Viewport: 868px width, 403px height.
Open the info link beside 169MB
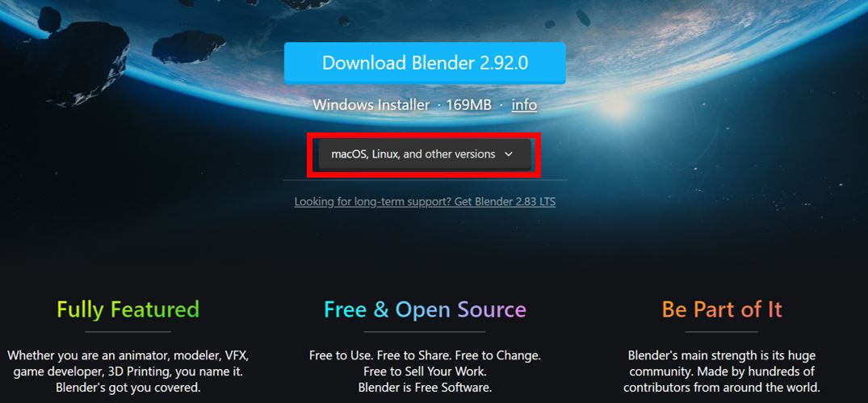pyautogui.click(x=524, y=105)
